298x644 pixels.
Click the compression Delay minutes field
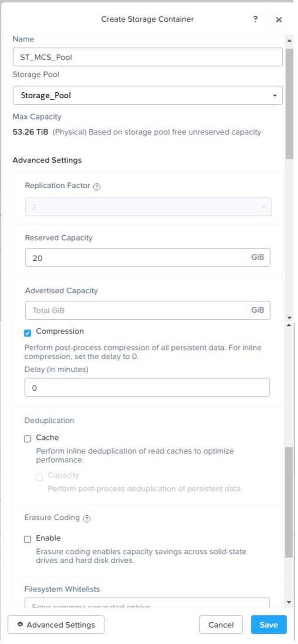(147, 388)
